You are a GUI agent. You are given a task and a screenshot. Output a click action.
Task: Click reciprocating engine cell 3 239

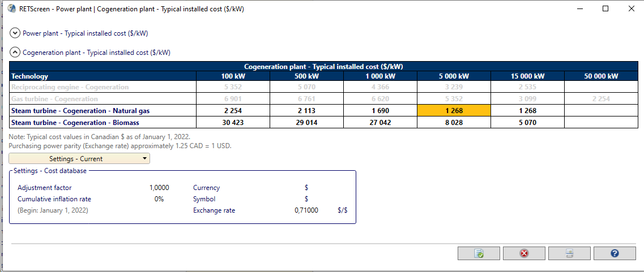coord(454,87)
